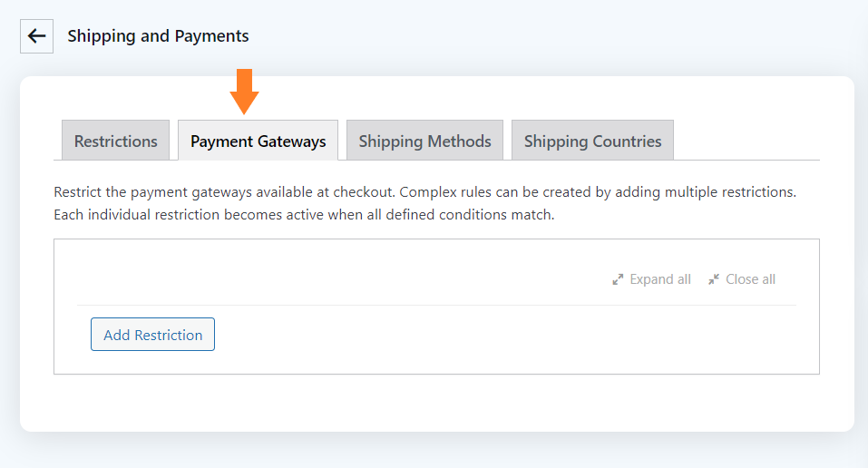Add a new restriction
This screenshot has height=468, width=868.
tap(152, 335)
